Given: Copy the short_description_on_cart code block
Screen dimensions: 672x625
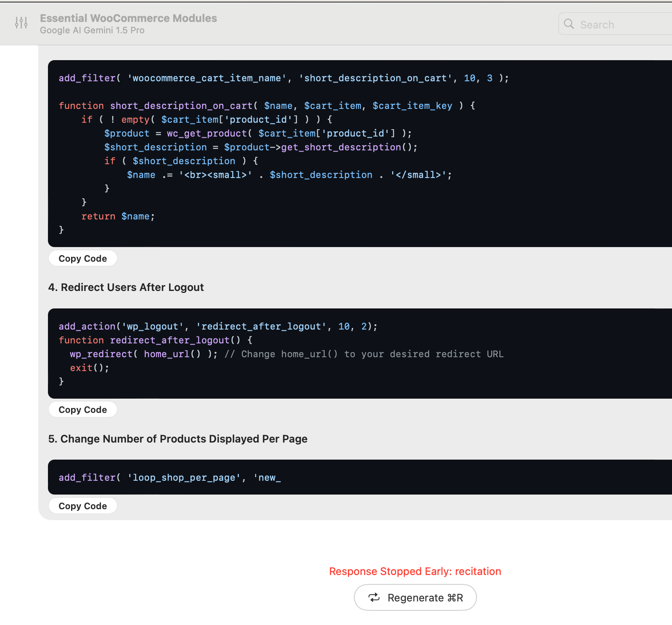Looking at the screenshot, I should [83, 258].
